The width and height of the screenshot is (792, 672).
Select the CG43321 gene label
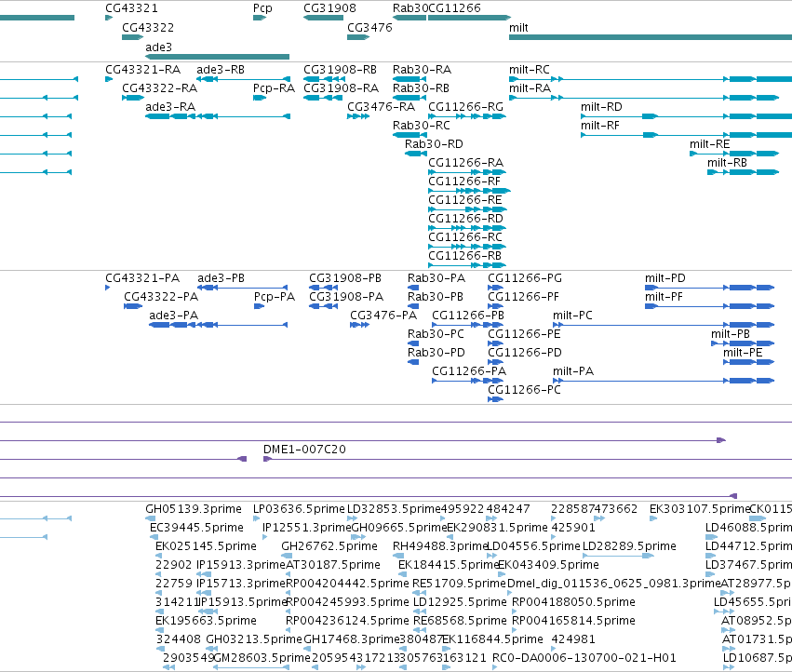[131, 8]
